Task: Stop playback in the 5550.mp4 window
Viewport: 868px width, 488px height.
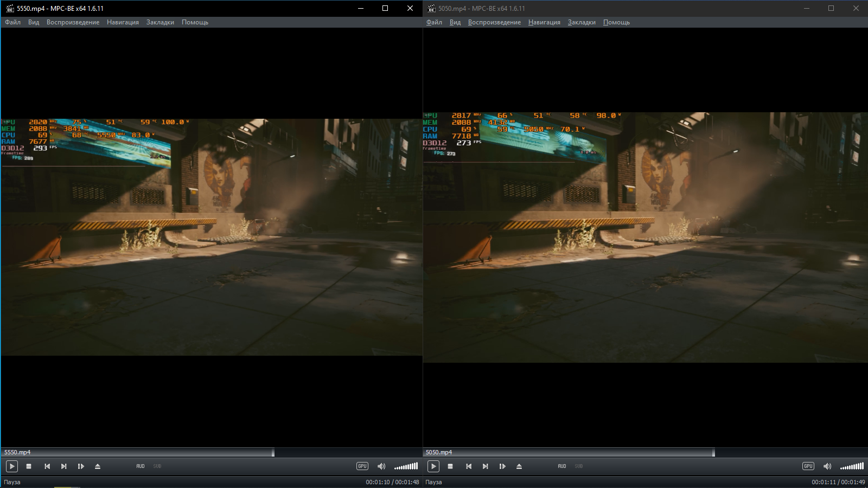Action: (x=29, y=466)
